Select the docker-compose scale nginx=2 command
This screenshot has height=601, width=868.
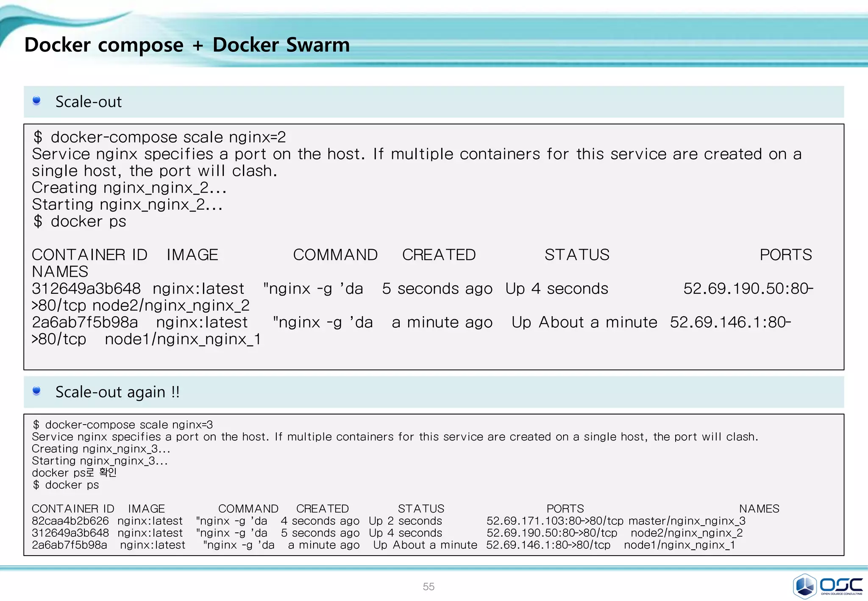[159, 137]
